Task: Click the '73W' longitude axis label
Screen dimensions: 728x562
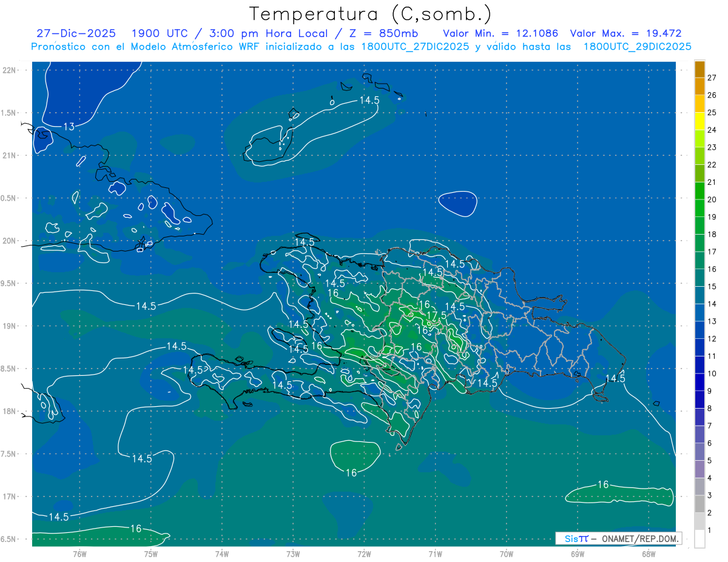Action: click(293, 554)
